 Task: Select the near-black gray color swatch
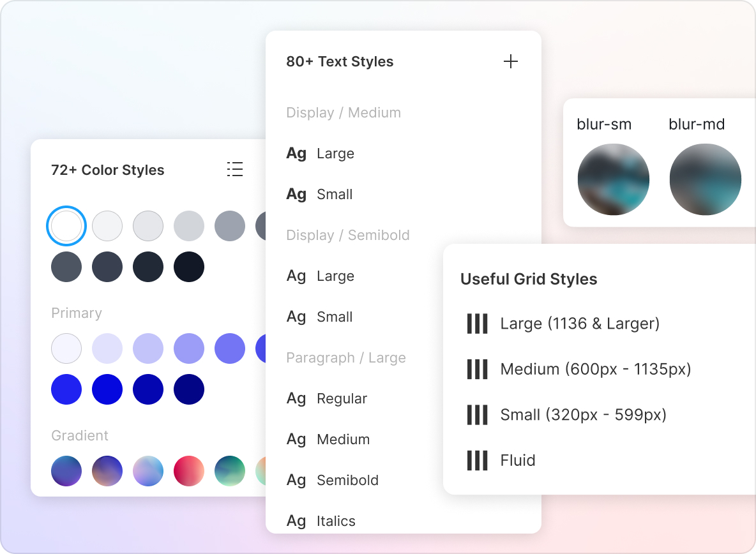(189, 267)
